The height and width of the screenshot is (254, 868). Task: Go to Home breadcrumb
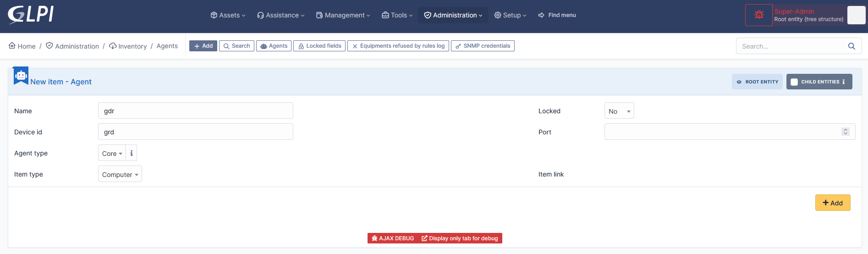click(x=22, y=46)
